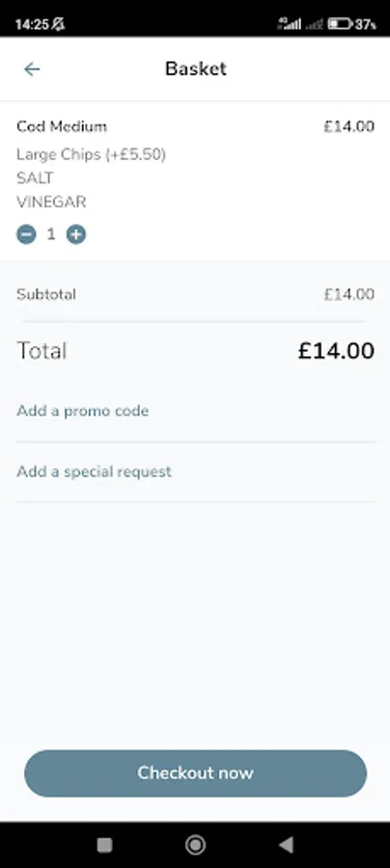Screen dimensions: 390x868
Task: Decrease Cod Medium quantity with minus icon
Action: click(26, 234)
